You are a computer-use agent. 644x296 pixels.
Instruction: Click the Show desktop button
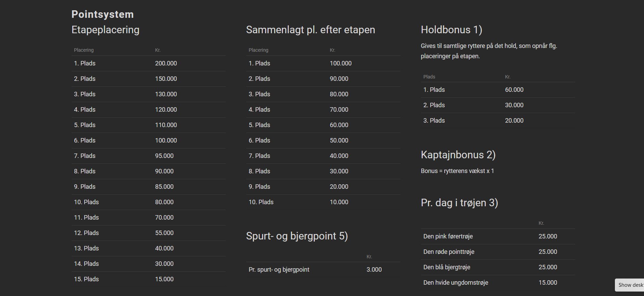coord(630,285)
